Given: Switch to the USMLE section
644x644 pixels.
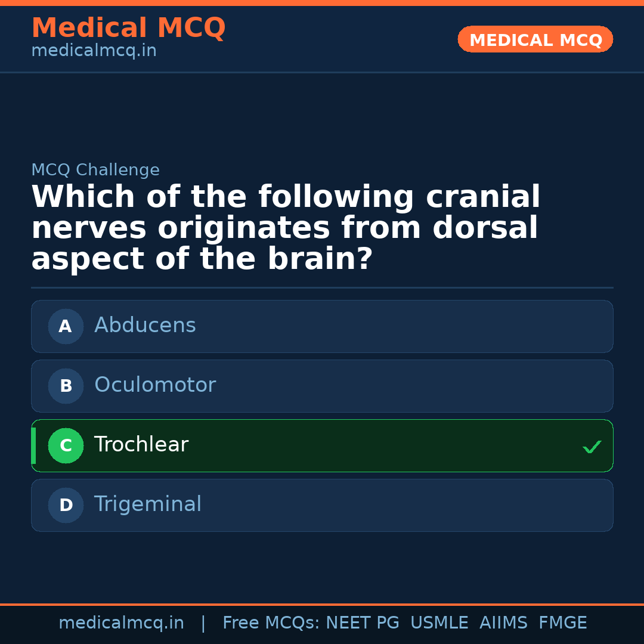Looking at the screenshot, I should [439, 622].
